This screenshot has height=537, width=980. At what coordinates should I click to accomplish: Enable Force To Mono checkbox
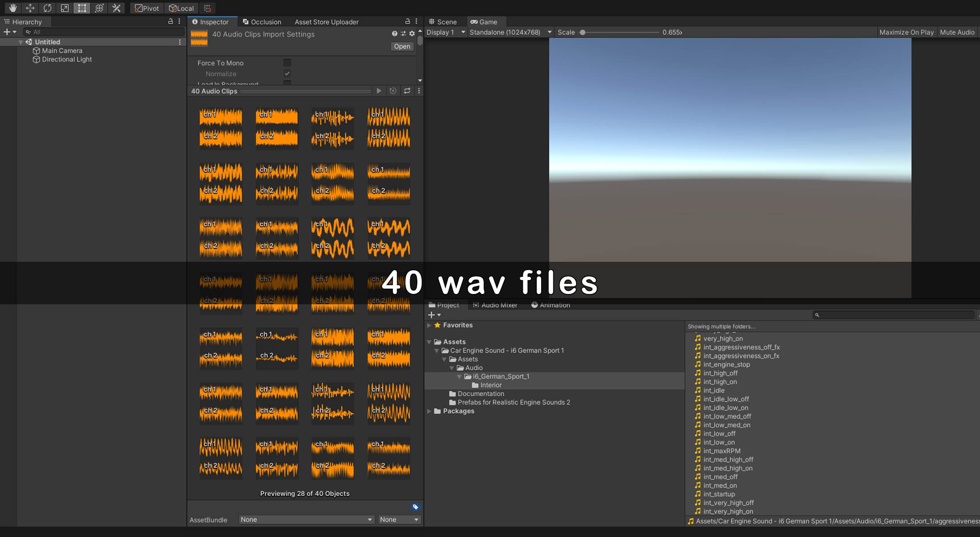[x=287, y=63]
